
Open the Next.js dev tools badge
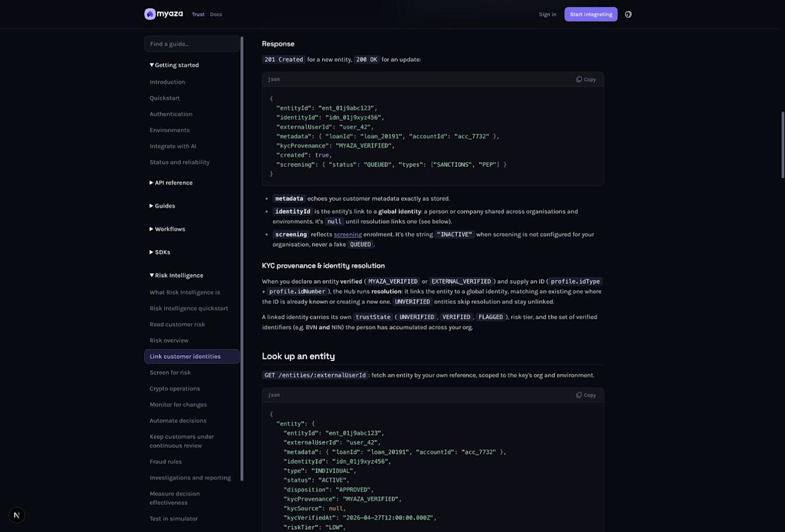[17, 515]
